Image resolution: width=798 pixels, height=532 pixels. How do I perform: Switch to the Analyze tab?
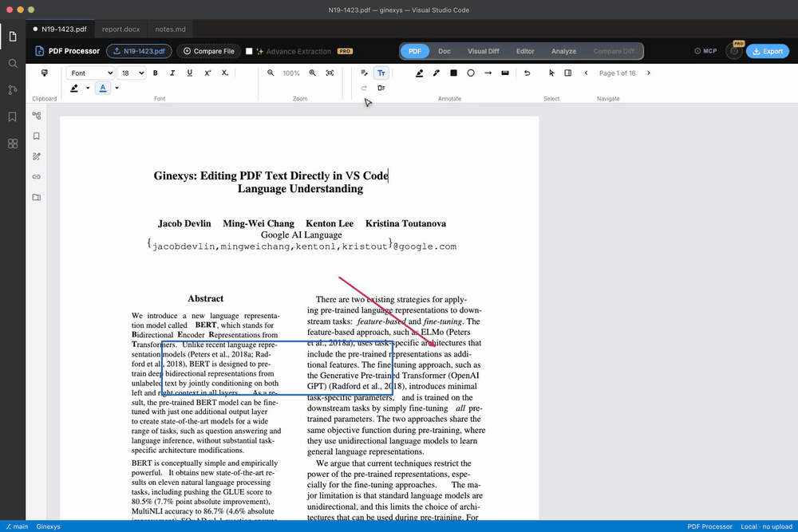[x=563, y=51]
